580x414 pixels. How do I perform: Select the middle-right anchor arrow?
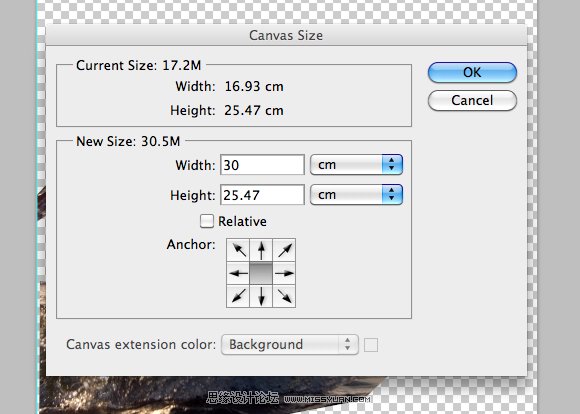pos(284,273)
